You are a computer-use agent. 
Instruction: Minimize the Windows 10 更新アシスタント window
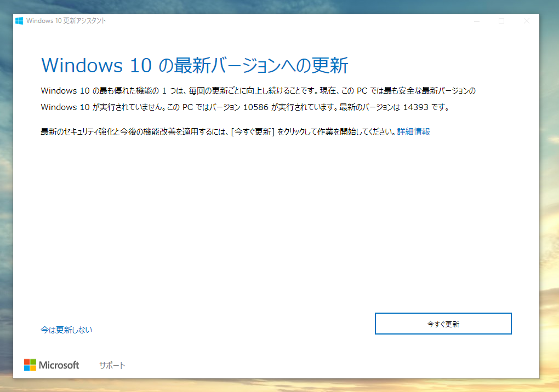[477, 21]
